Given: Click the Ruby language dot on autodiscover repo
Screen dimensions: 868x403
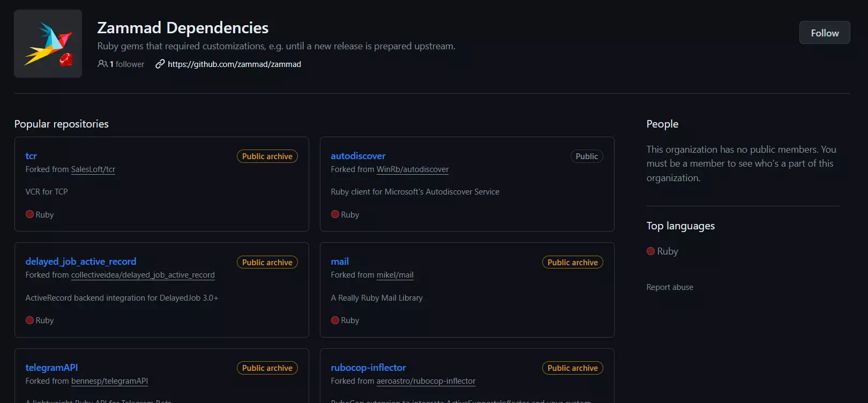Looking at the screenshot, I should point(335,214).
